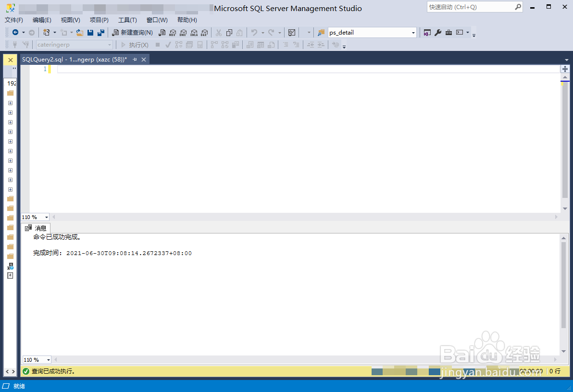Open the properties window wrench icon

438,33
